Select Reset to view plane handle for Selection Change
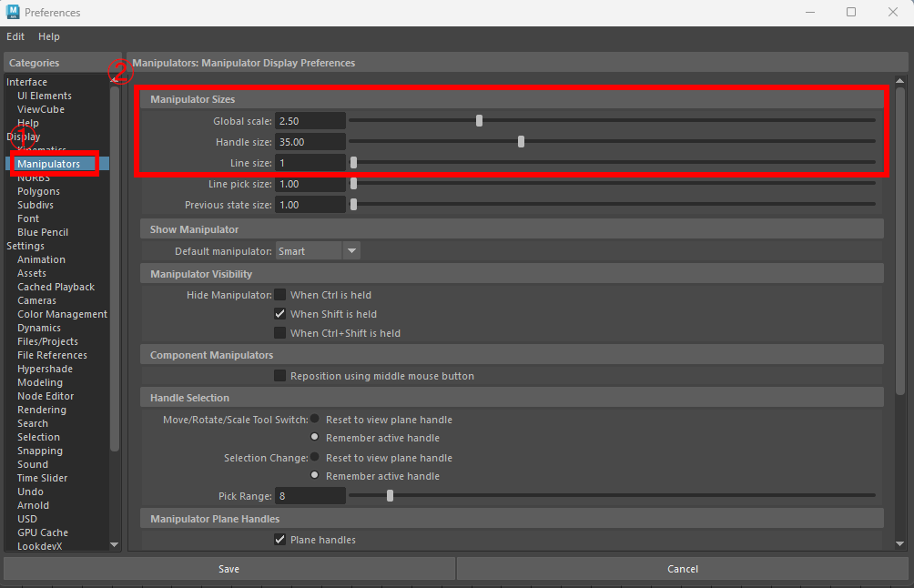 [x=315, y=458]
